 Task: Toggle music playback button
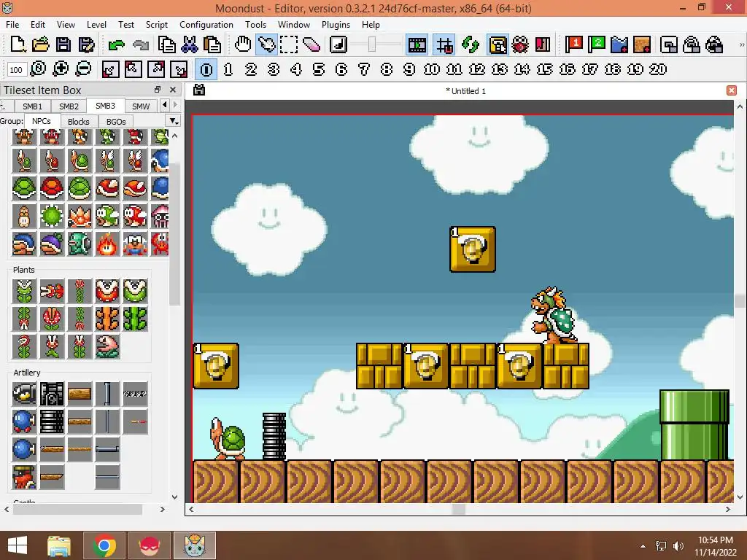point(338,44)
